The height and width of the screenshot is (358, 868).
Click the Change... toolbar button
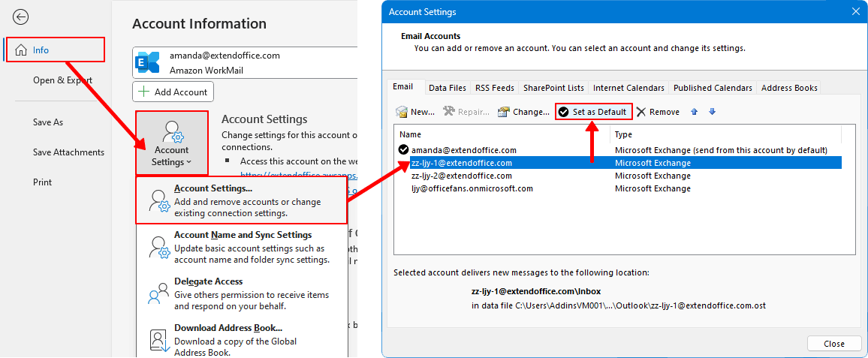(523, 112)
